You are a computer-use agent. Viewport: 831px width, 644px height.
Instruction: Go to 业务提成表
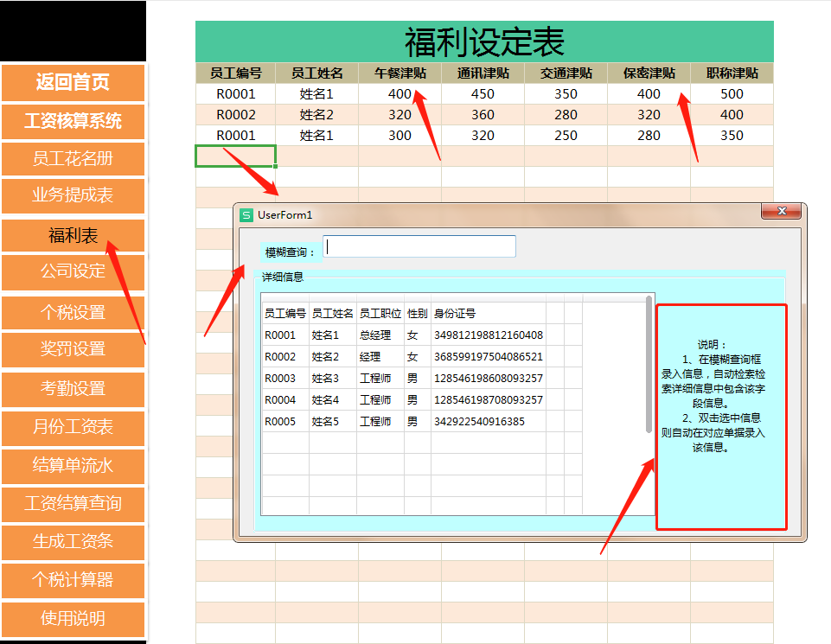pos(74,195)
